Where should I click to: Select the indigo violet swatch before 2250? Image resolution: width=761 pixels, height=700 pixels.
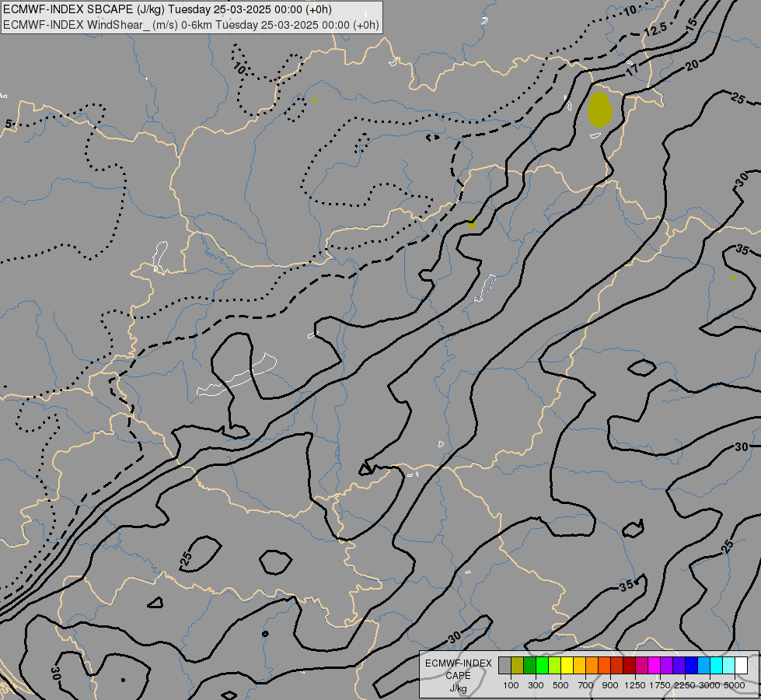point(679,666)
